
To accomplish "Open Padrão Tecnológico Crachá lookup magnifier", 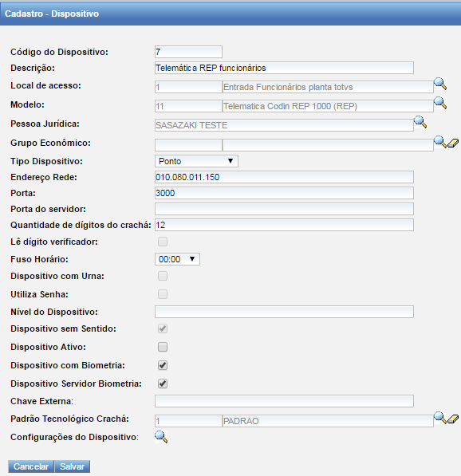I will coord(439,418).
